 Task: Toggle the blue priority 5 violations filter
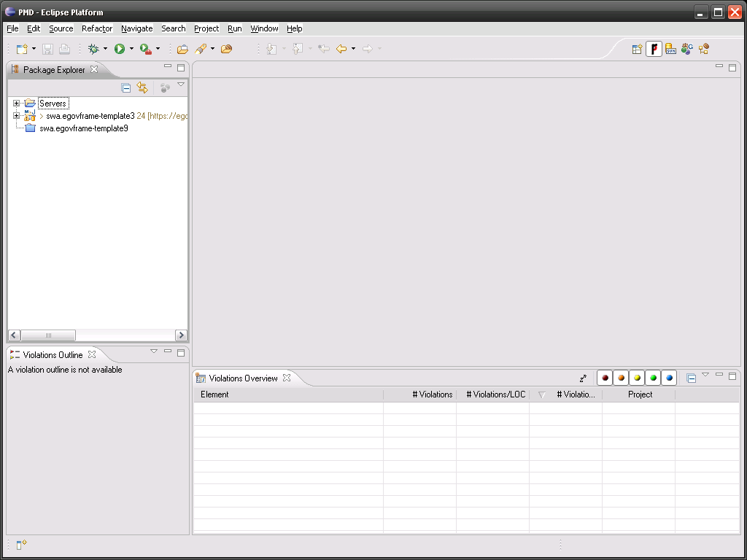click(x=669, y=378)
